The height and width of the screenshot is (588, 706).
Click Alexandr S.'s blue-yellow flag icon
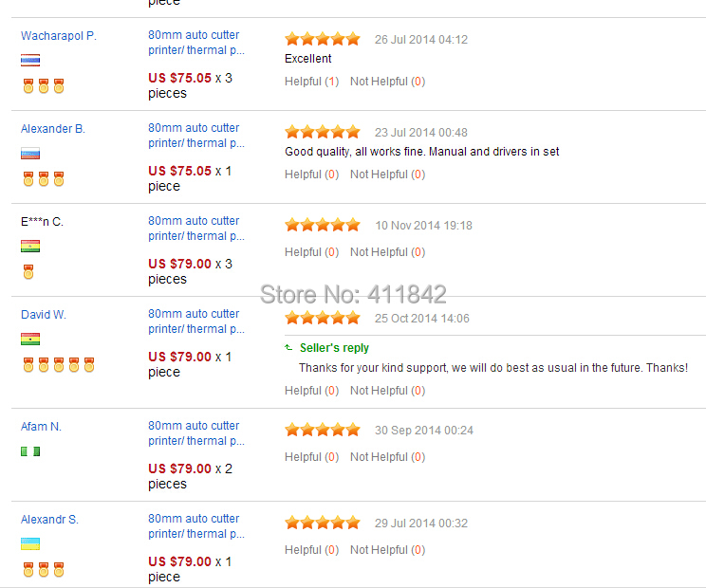(30, 543)
